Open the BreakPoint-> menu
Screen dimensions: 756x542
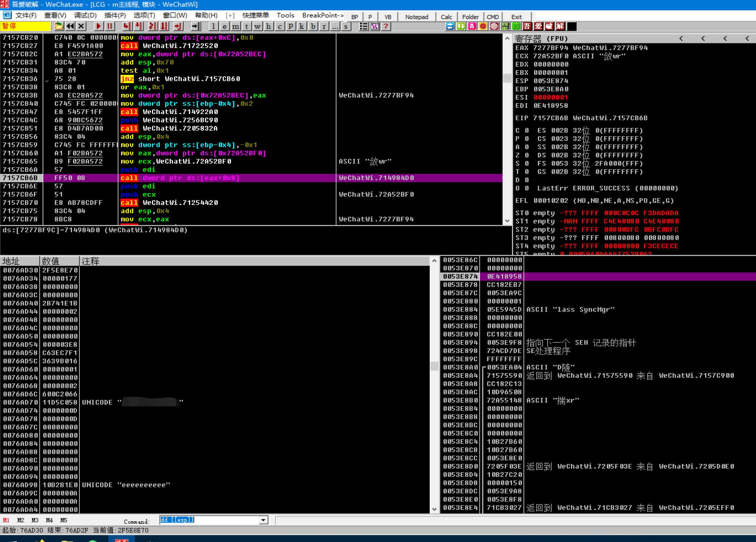[323, 15]
